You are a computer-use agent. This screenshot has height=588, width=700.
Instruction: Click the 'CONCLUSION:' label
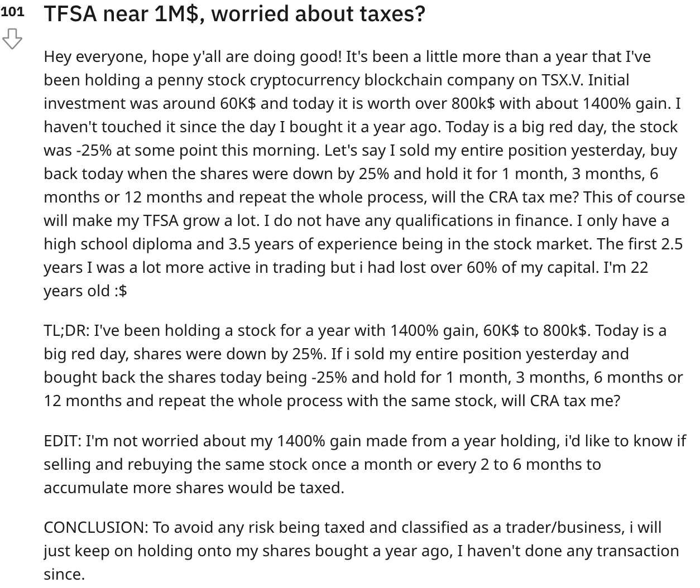[x=95, y=528]
